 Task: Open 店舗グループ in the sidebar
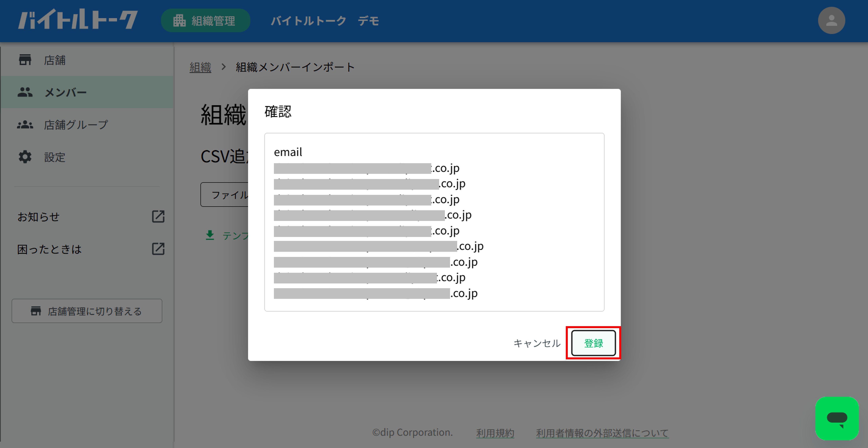pyautogui.click(x=87, y=125)
